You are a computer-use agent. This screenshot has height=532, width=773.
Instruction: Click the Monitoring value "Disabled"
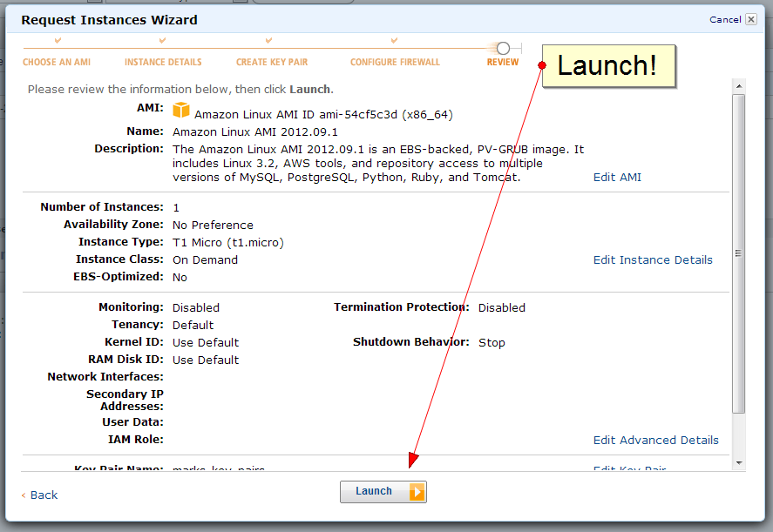pos(196,308)
